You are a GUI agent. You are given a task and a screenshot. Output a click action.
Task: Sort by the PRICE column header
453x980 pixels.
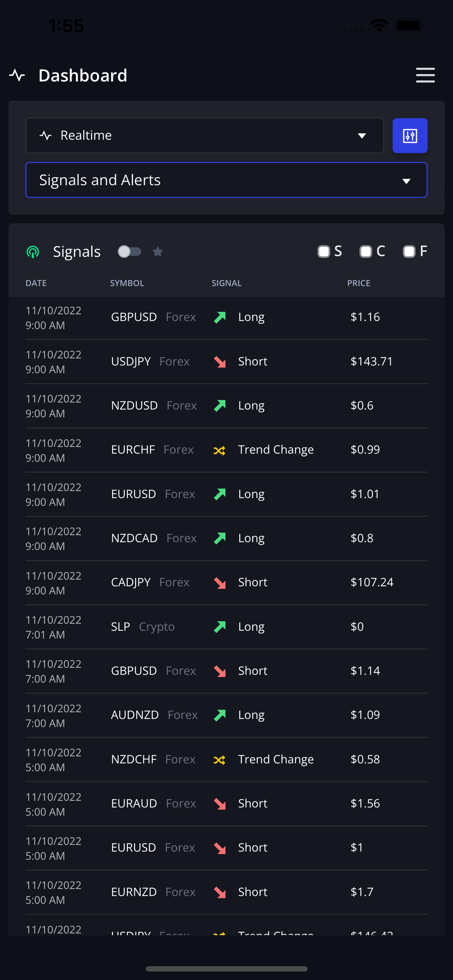click(x=358, y=283)
